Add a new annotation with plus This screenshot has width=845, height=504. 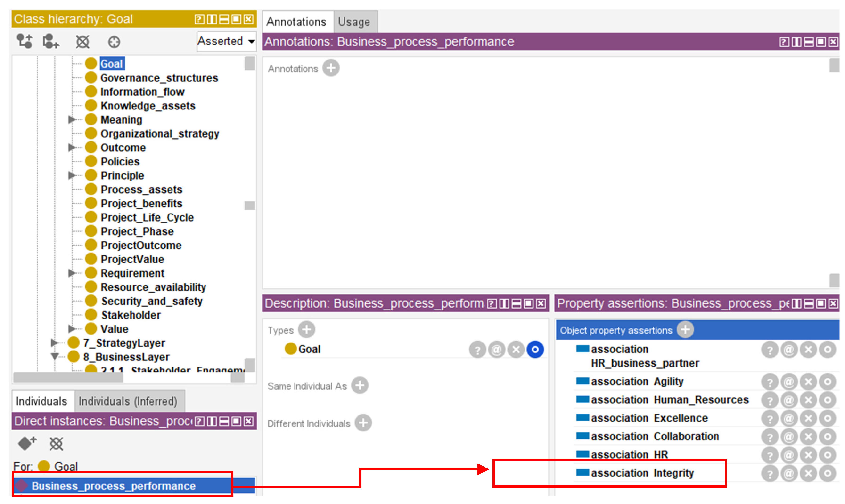point(331,68)
